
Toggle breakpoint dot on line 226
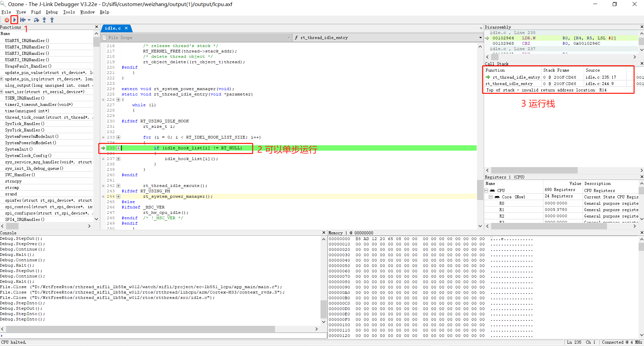(x=103, y=100)
